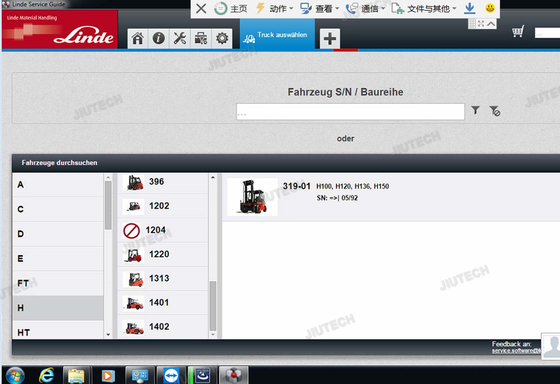The width and height of the screenshot is (560, 384).
Task: Add a new tab with plus button
Action: (330, 39)
